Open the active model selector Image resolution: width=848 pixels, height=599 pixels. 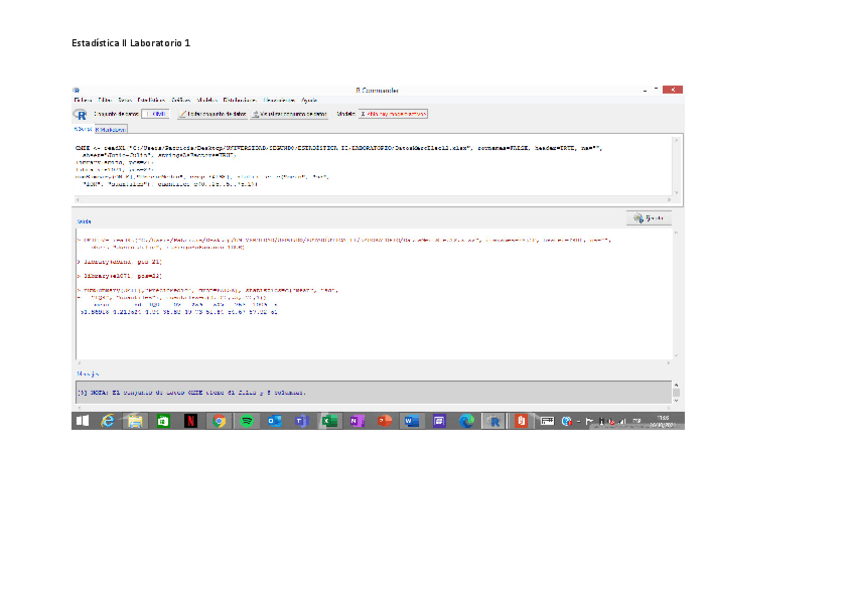coord(393,114)
